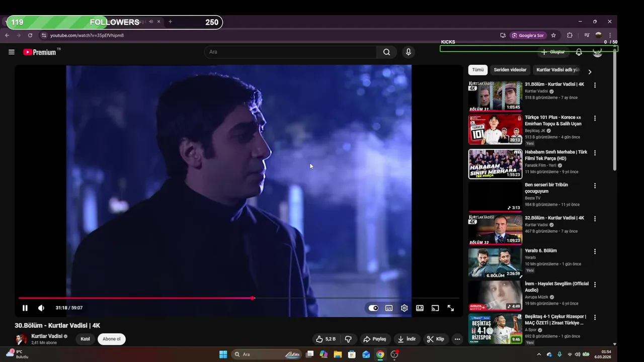Show more filter chips with right chevron
Image resolution: width=644 pixels, height=362 pixels.
(590, 72)
